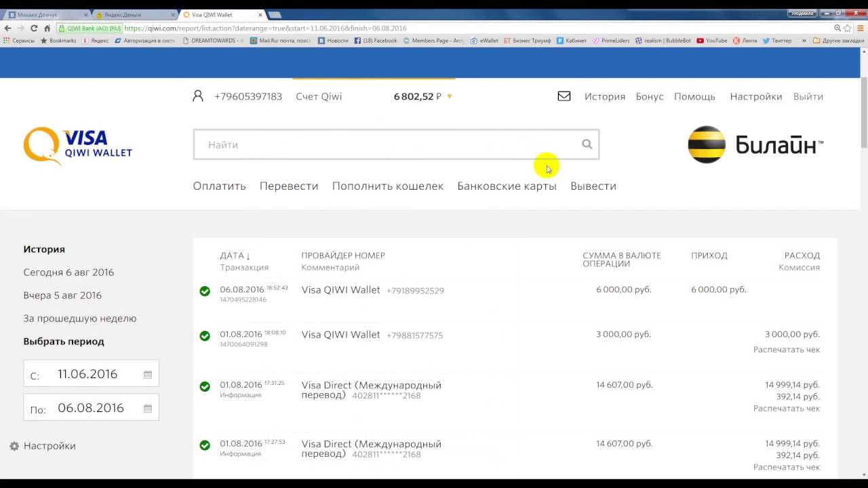Select the Счет Qiwi account label
The height and width of the screenshot is (488, 868).
pos(319,96)
